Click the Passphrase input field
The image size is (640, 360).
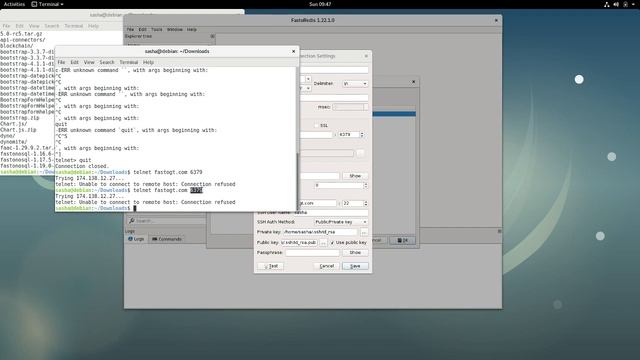pyautogui.click(x=312, y=253)
